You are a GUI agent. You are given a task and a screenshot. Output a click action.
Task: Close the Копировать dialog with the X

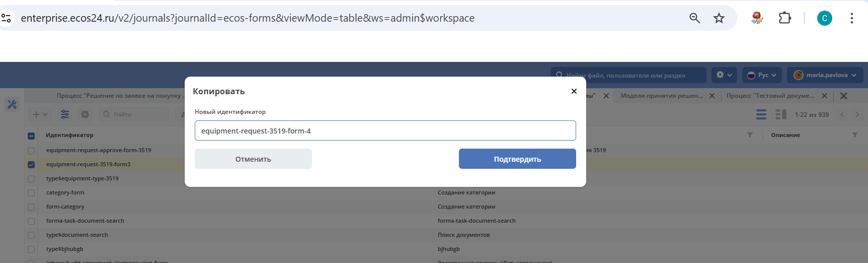coord(574,91)
